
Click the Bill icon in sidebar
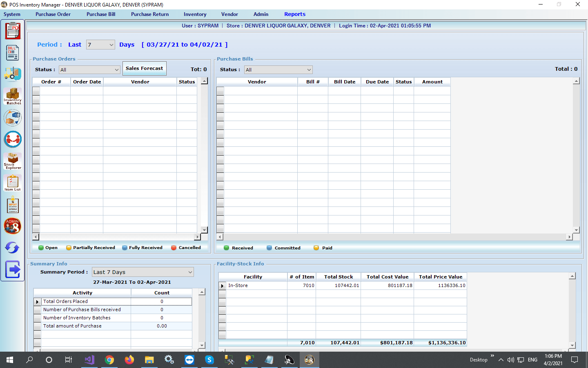click(x=13, y=53)
